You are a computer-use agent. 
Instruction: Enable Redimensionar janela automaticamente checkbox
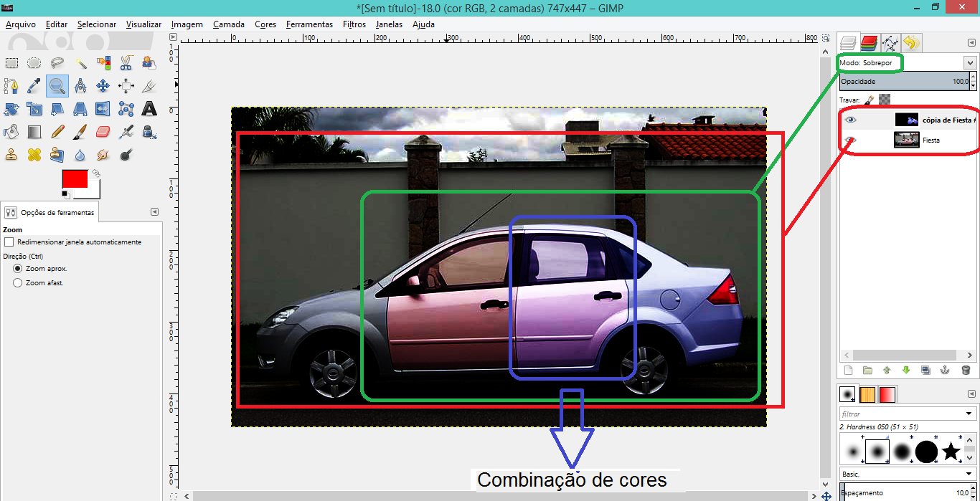coord(9,242)
